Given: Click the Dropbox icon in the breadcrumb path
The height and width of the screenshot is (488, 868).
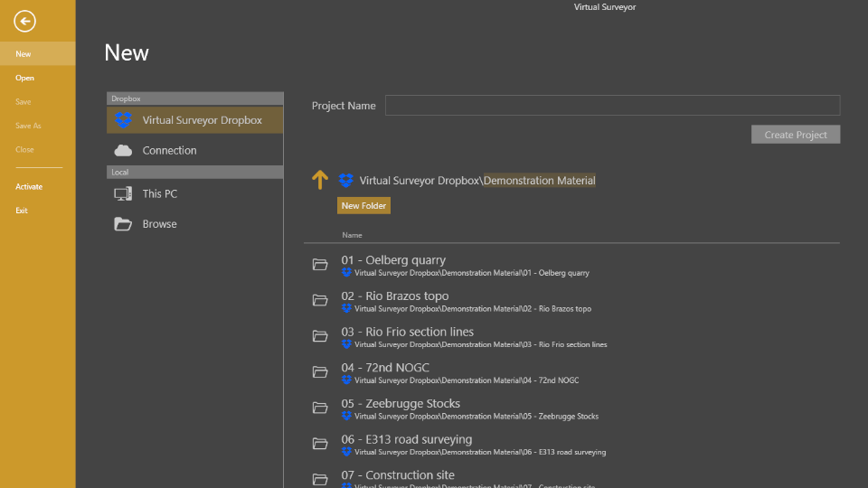Looking at the screenshot, I should pyautogui.click(x=346, y=181).
